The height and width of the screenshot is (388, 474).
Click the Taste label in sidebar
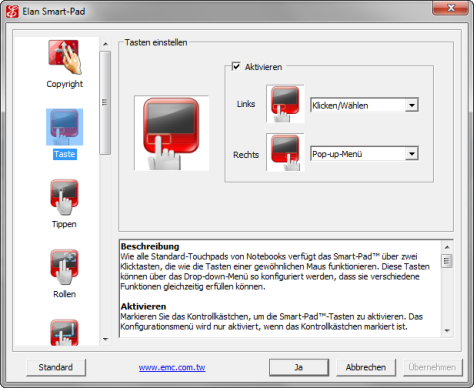65,154
